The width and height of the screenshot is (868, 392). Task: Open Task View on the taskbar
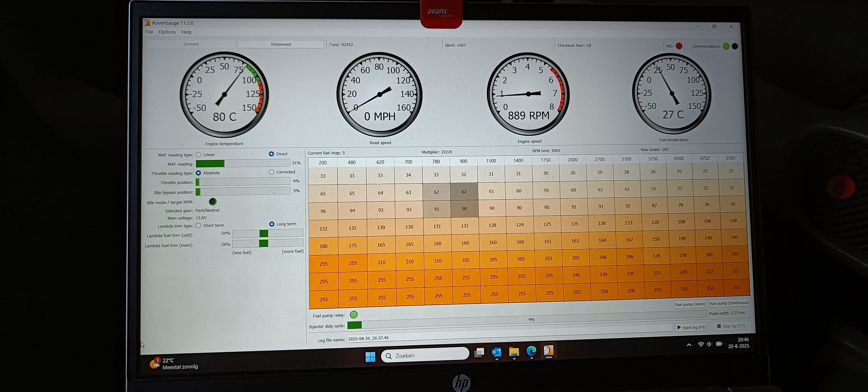pos(479,353)
